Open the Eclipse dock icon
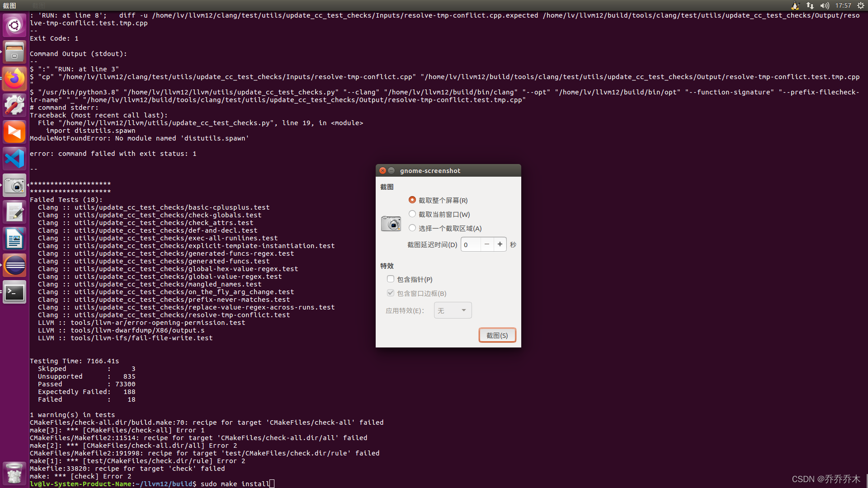Screen dimensions: 868x488 [14, 265]
